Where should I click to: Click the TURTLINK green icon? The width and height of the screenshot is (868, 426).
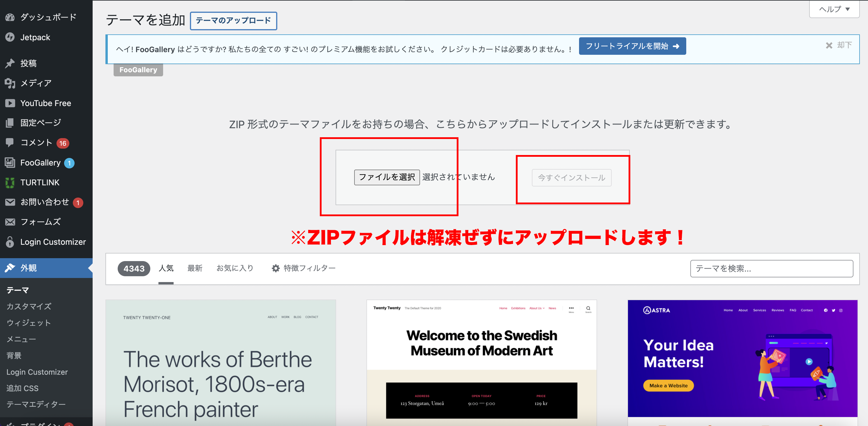[10, 182]
